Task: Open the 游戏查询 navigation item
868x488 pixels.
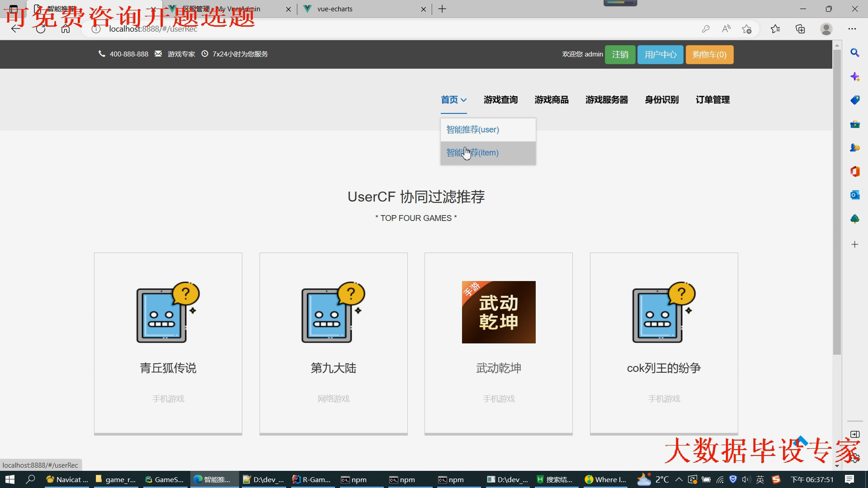Action: tap(500, 100)
